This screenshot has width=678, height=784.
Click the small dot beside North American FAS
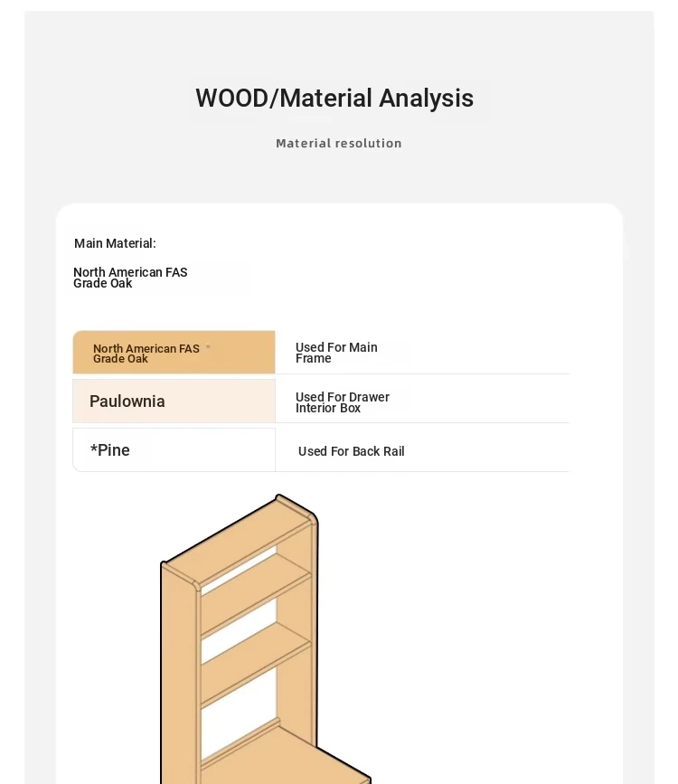click(208, 346)
